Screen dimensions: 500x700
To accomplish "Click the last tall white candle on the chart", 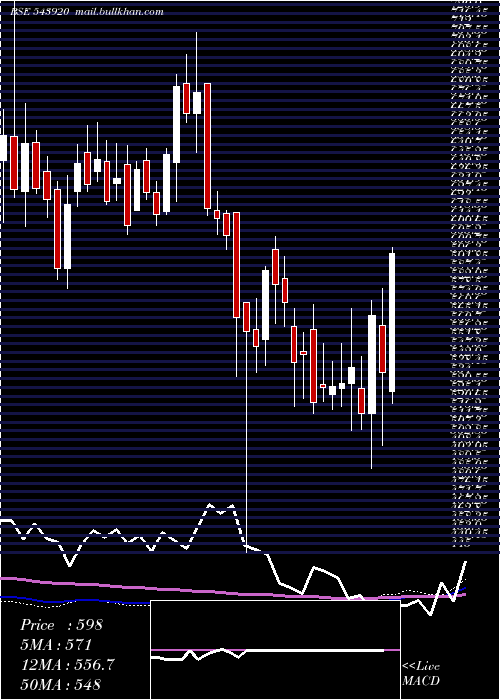I will pyautogui.click(x=392, y=322).
